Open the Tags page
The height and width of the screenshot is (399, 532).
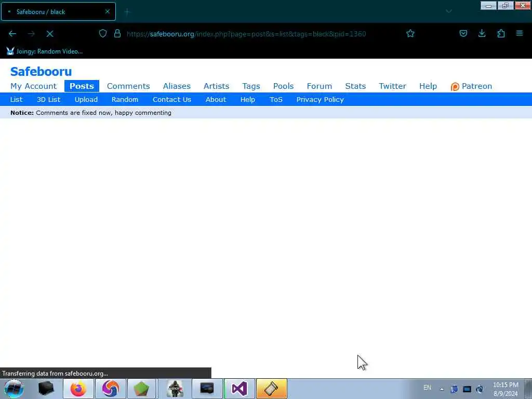[251, 86]
